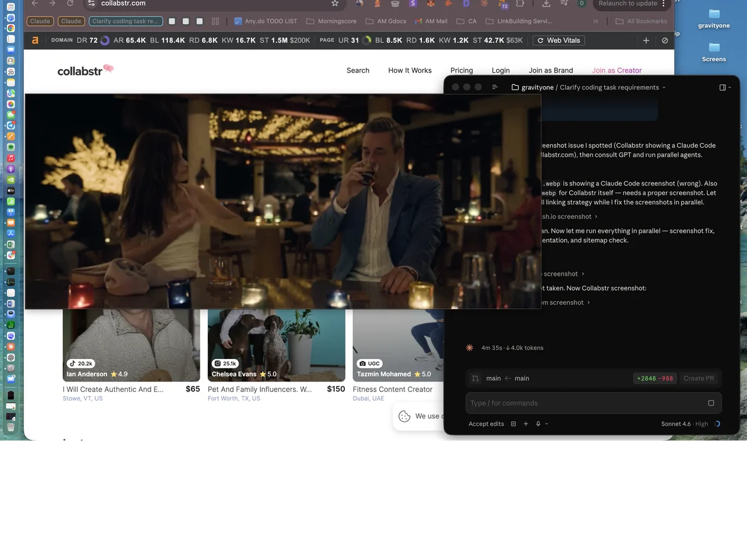Click the Join as Creator link

click(x=616, y=70)
